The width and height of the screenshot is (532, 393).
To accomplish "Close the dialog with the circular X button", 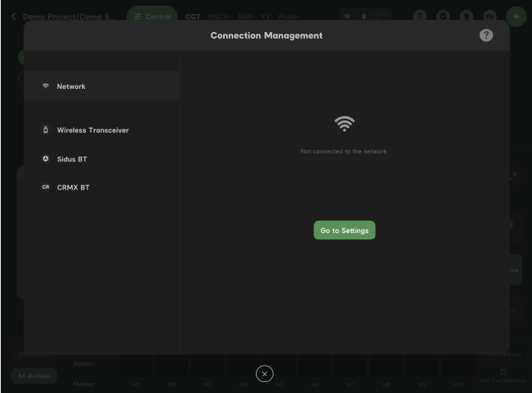I will point(264,374).
